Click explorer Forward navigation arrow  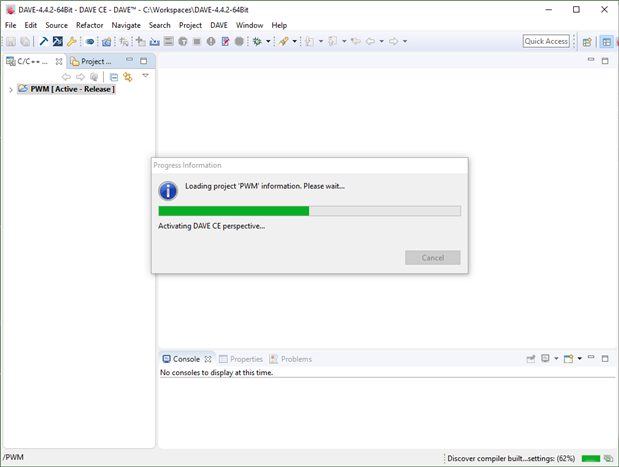[81, 77]
